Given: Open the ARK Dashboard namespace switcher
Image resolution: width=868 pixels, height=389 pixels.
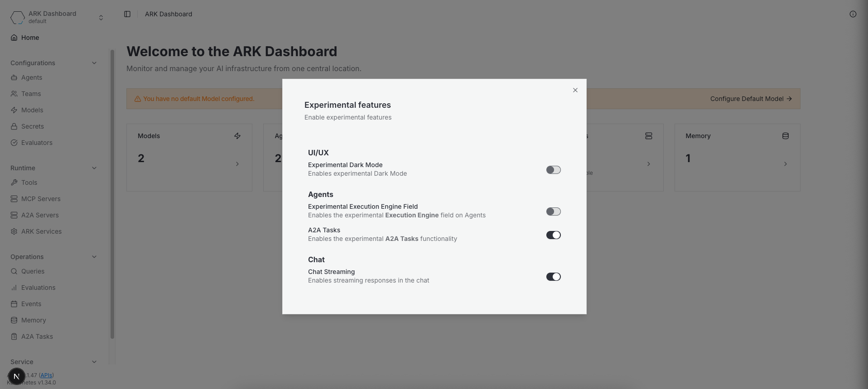Looking at the screenshot, I should (x=57, y=17).
